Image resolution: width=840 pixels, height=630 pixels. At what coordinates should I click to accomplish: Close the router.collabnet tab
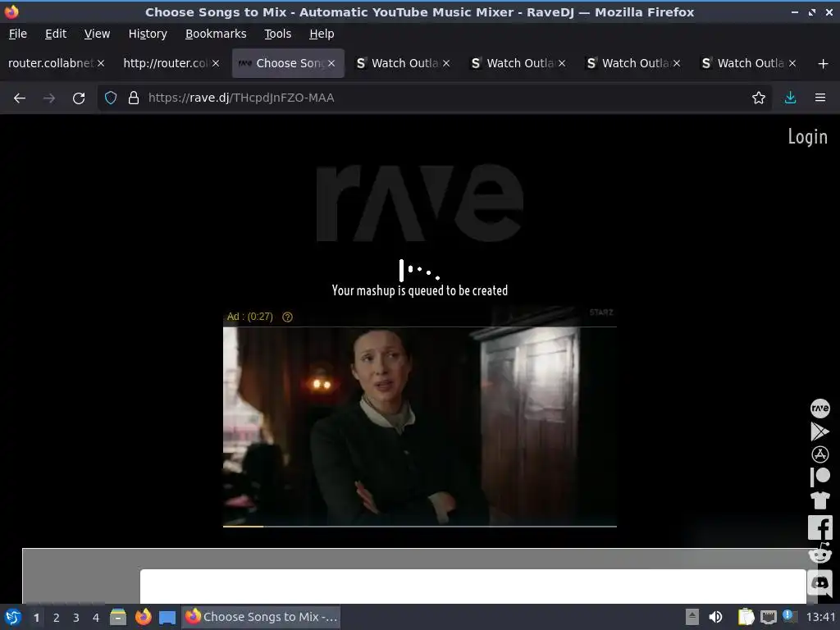[101, 63]
